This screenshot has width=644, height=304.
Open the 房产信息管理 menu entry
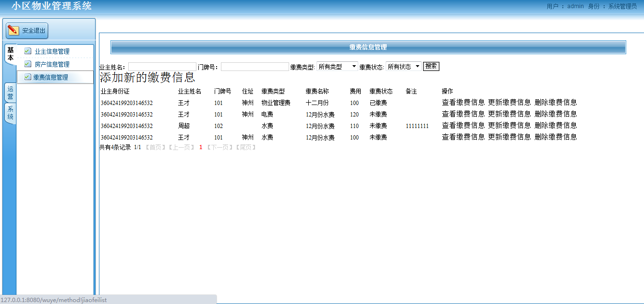(52, 64)
